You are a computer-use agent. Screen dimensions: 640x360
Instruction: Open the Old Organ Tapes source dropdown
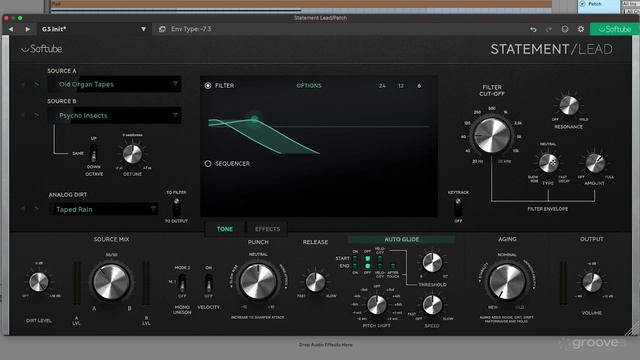(114, 84)
